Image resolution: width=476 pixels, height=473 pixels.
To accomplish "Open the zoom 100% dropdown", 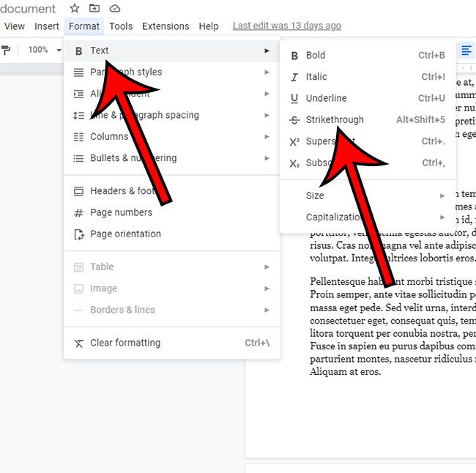I will coord(45,51).
